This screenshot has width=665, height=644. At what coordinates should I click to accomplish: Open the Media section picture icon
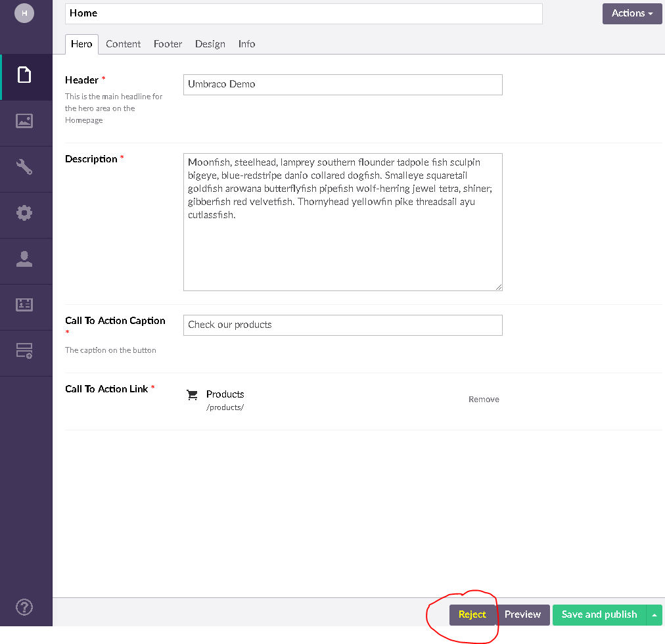(x=24, y=122)
